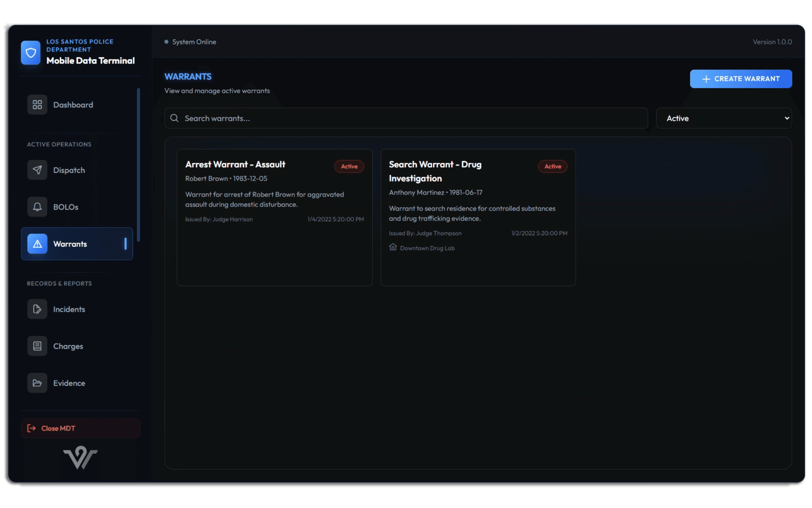The width and height of the screenshot is (812, 508).
Task: Navigate to the Charges page
Action: point(77,346)
